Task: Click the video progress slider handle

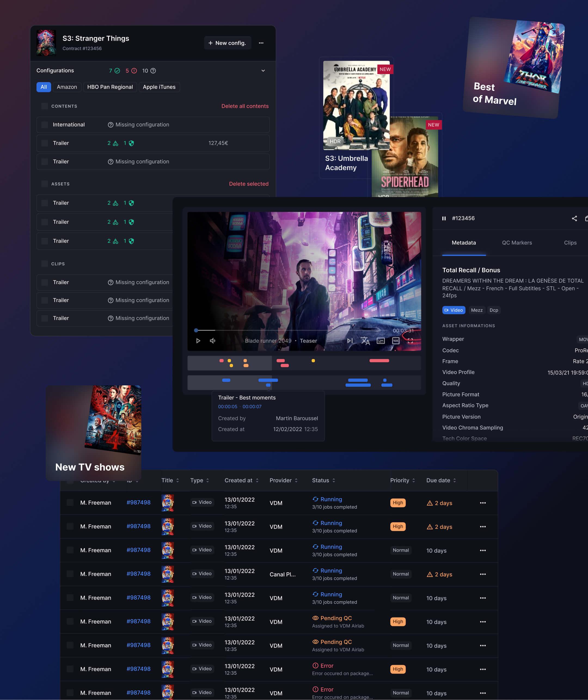Action: [196, 330]
